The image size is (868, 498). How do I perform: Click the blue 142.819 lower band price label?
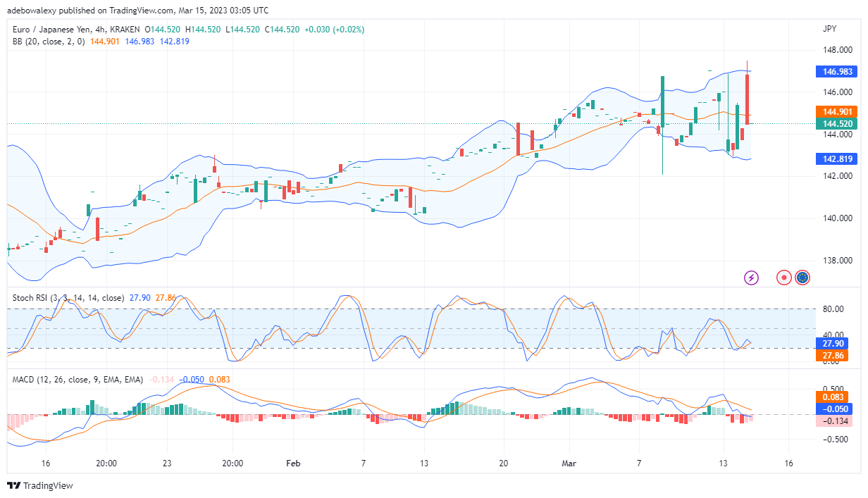(836, 159)
